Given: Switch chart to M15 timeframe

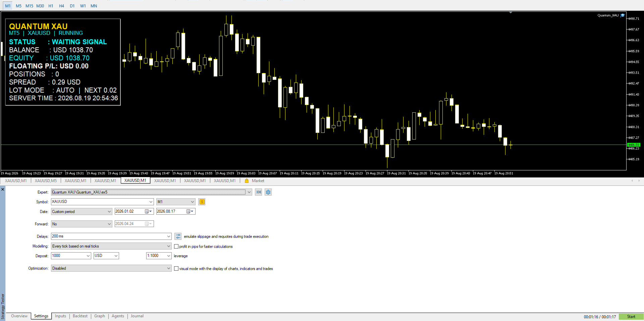Looking at the screenshot, I should (x=29, y=6).
